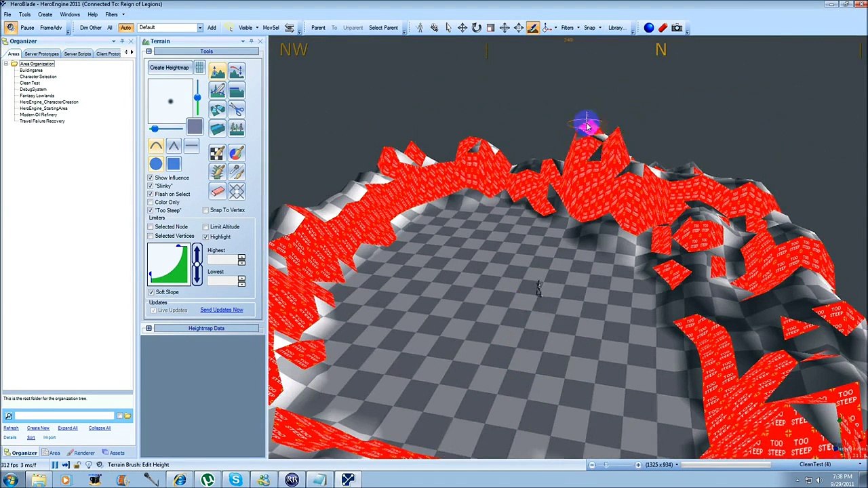Click the Organizer search input field

click(x=64, y=416)
